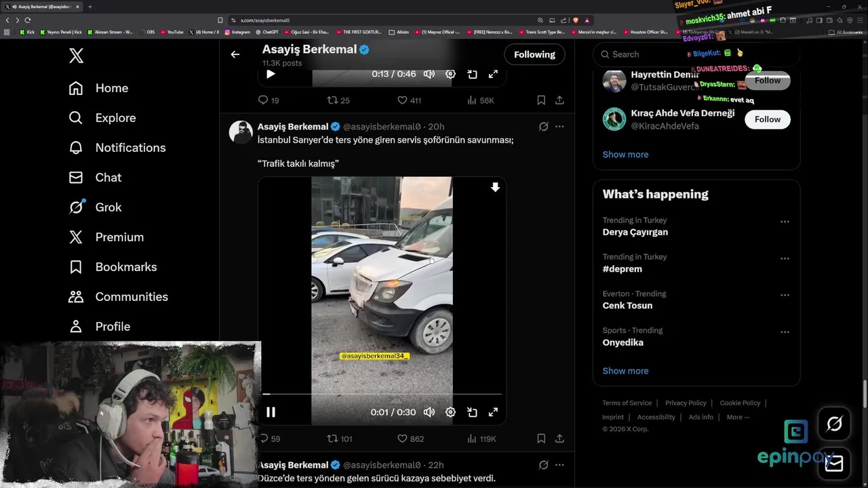Follow Kıraç Ahde Vefa Derneği

click(x=768, y=119)
